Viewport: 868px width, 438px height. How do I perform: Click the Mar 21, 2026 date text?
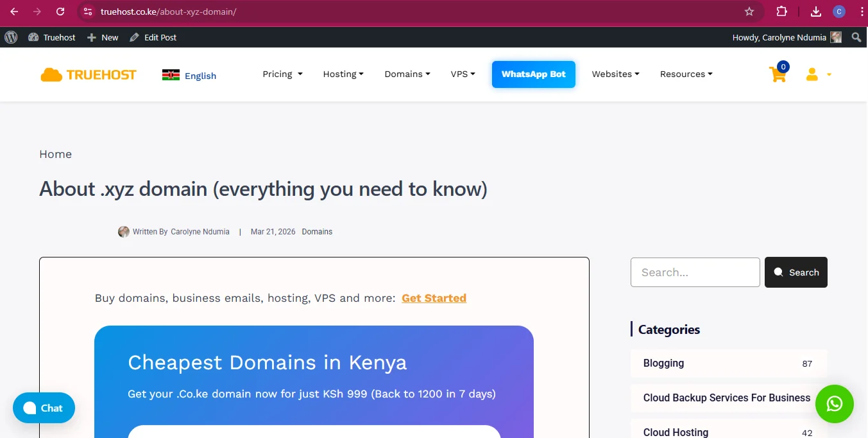(x=273, y=232)
